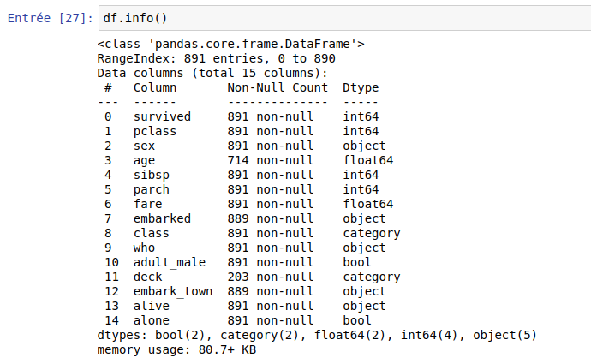Click the pandas DataFrame class line

(x=231, y=44)
